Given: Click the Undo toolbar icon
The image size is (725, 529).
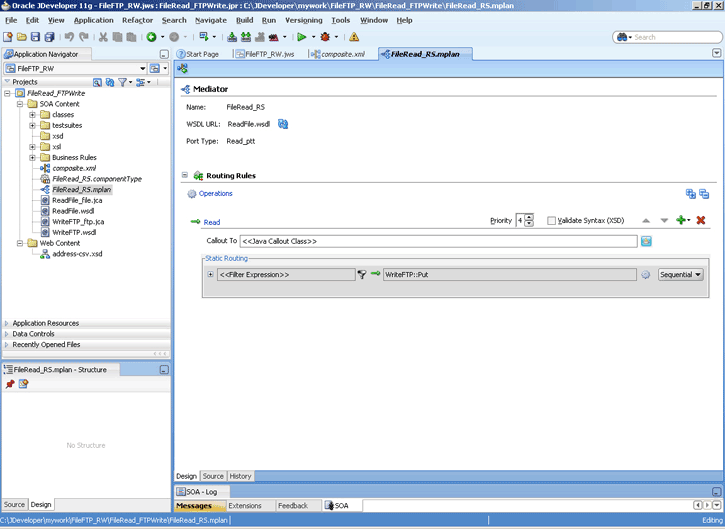Looking at the screenshot, I should coord(69,37).
